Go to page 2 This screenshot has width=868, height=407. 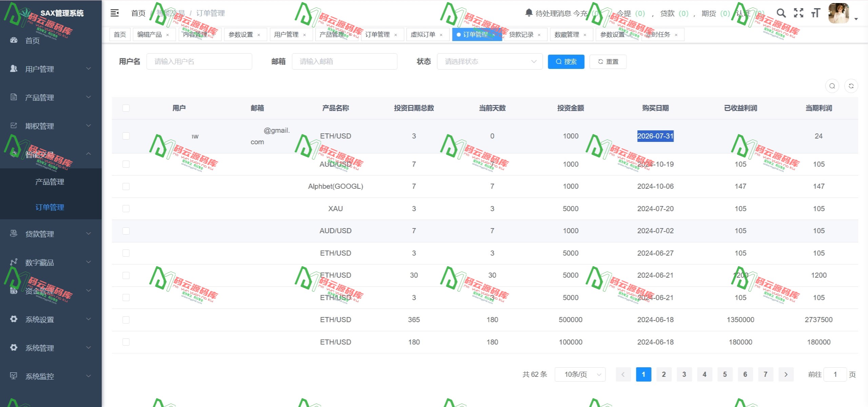point(664,374)
